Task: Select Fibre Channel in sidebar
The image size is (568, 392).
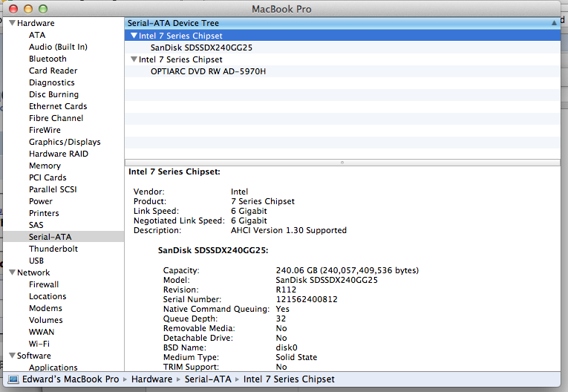Action: (56, 118)
